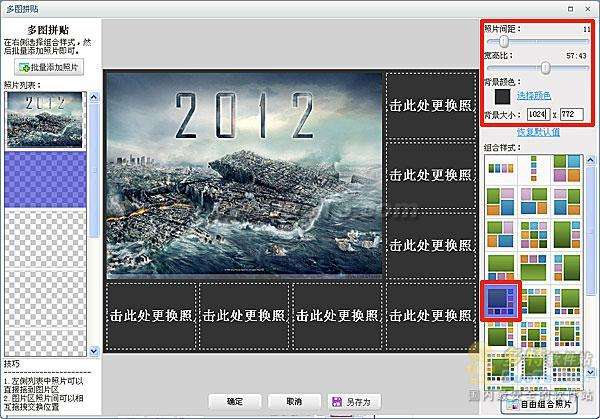Click the 自由组合照片 button

point(538,405)
